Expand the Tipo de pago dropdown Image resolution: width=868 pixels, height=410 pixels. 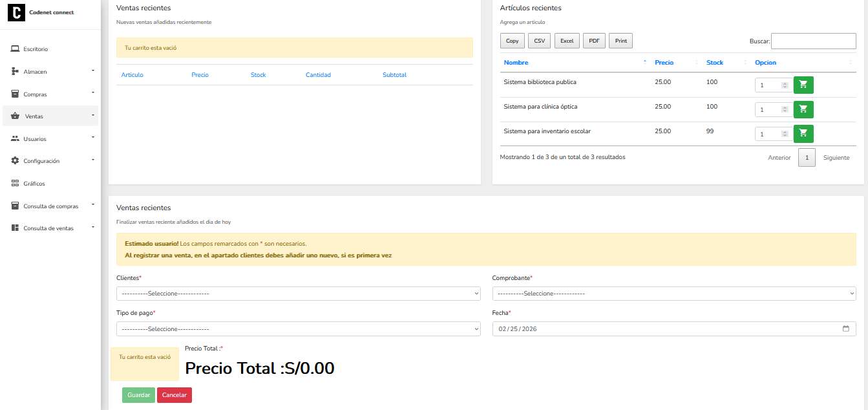[298, 329]
